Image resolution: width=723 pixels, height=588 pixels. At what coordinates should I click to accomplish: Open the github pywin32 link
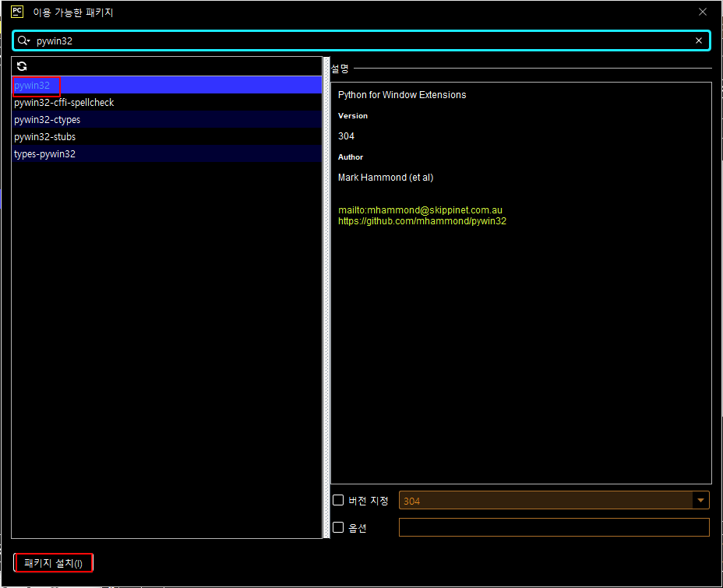click(x=422, y=221)
